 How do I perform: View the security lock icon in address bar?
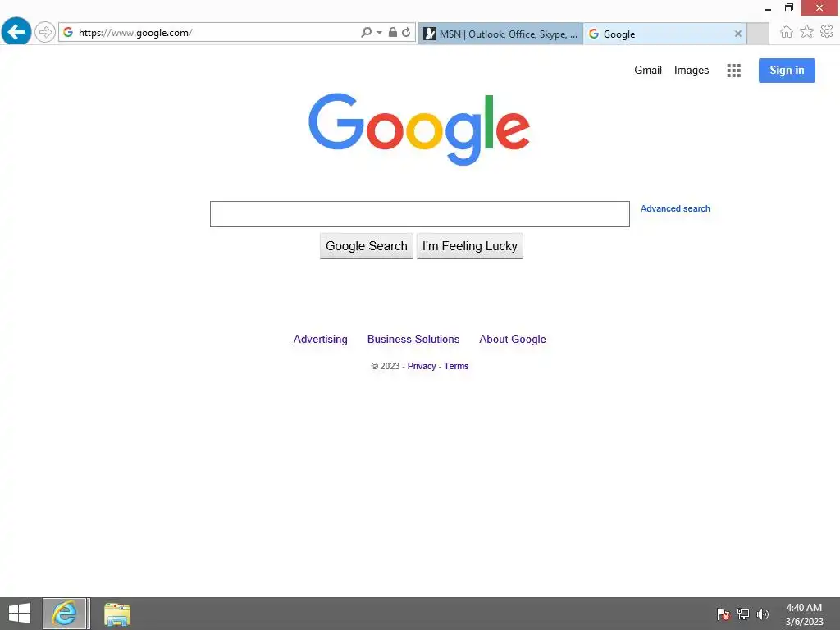[x=393, y=32]
